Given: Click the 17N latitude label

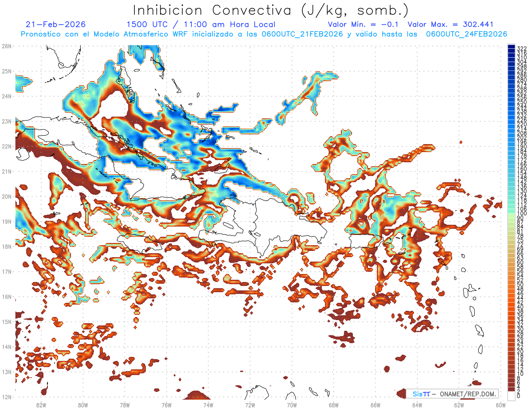Looking at the screenshot, I should 6,271.
